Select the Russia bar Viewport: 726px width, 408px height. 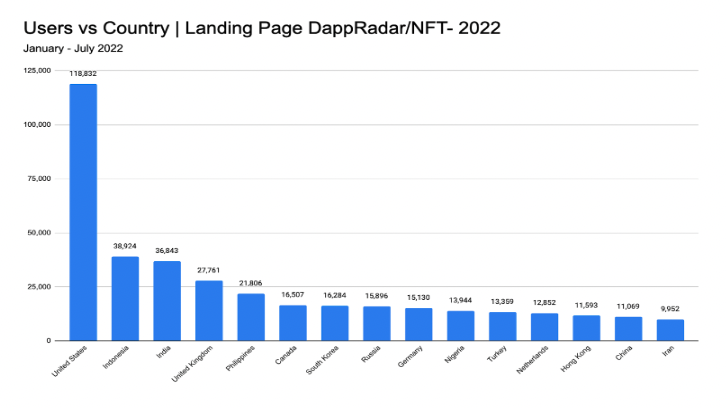click(x=377, y=324)
